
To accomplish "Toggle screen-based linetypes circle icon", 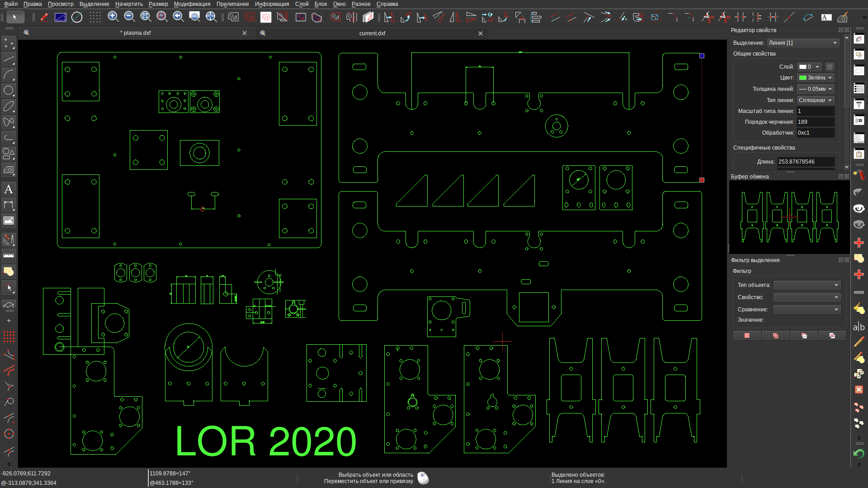I will 77,17.
